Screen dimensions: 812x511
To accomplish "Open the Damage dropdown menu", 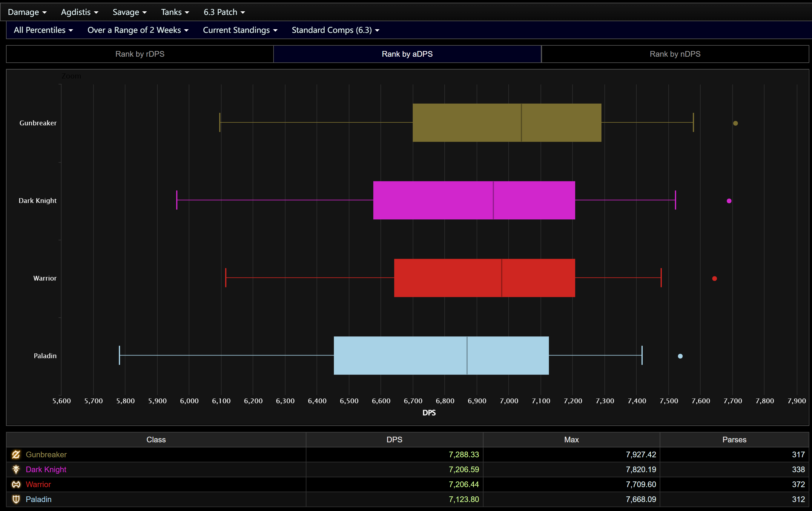I will [27, 12].
